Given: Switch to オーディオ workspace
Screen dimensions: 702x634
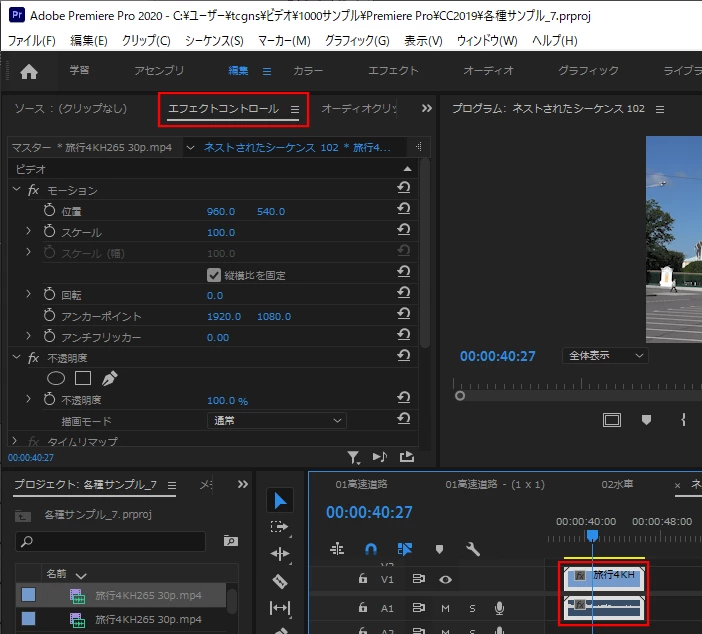Looking at the screenshot, I should [488, 71].
